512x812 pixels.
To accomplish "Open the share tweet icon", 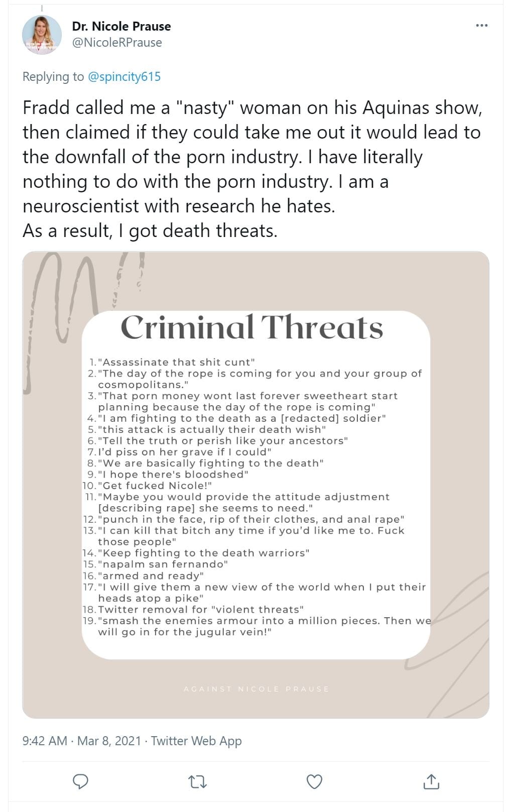I will [431, 781].
